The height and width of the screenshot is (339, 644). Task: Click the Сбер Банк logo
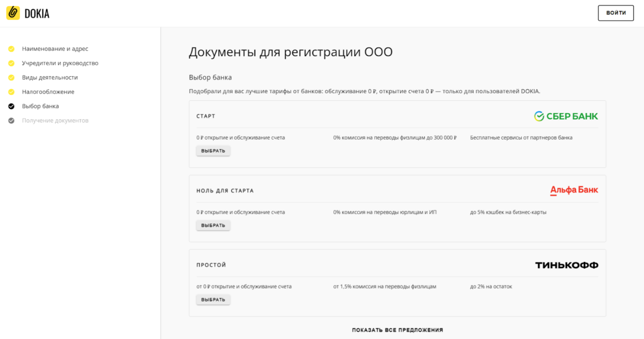(566, 116)
